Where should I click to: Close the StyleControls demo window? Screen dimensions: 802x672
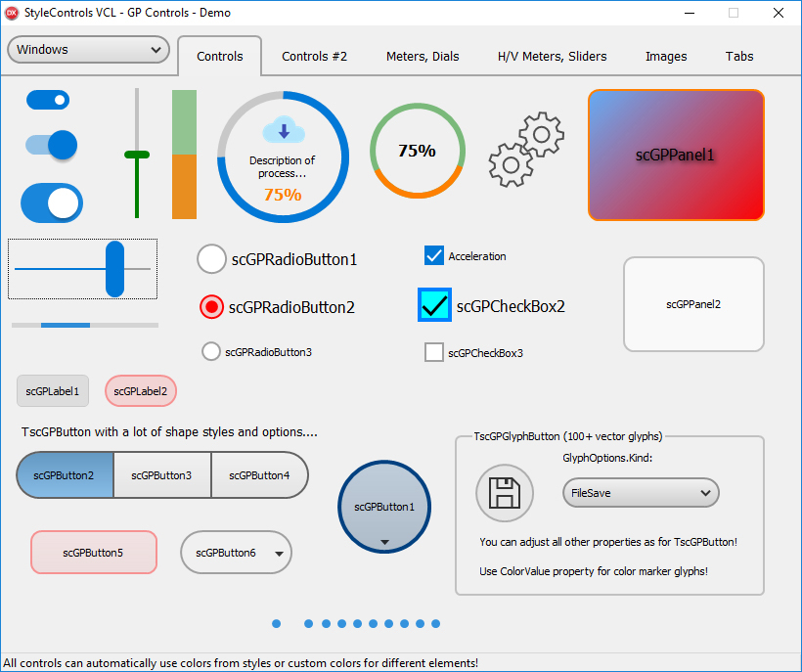coord(778,13)
